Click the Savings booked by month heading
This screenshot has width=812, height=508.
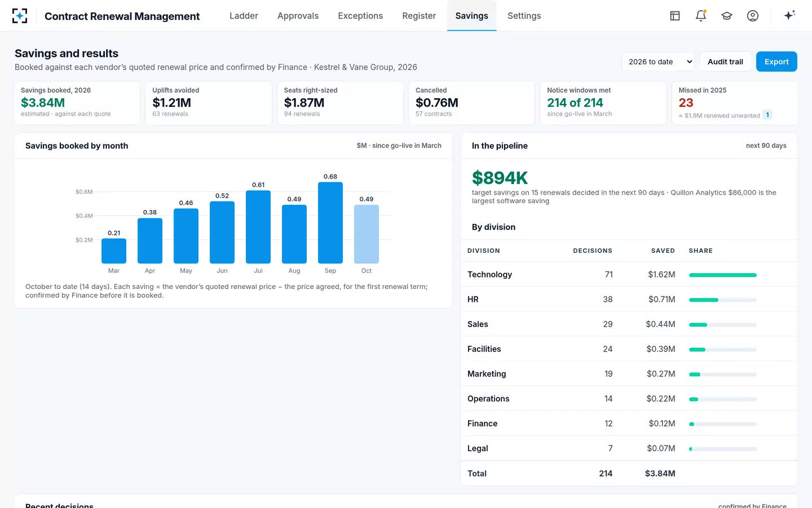77,146
